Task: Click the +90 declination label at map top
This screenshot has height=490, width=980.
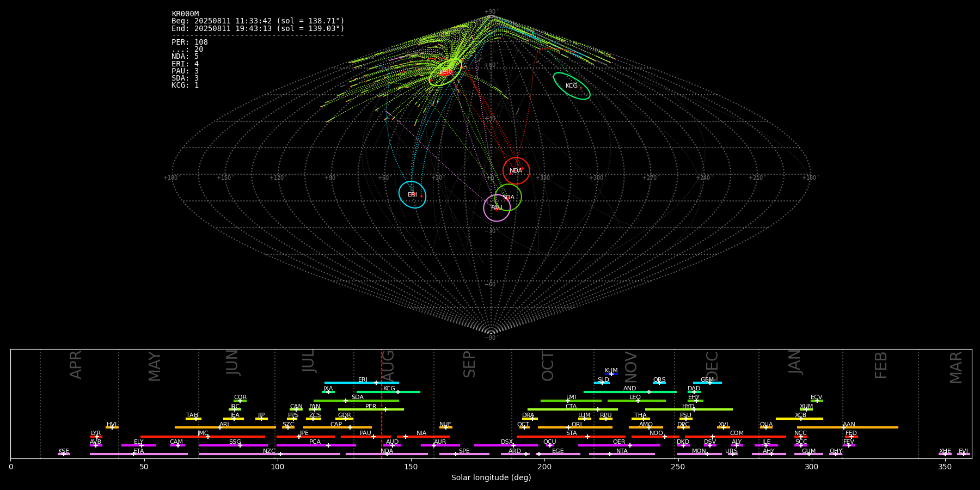Action: pyautogui.click(x=491, y=12)
